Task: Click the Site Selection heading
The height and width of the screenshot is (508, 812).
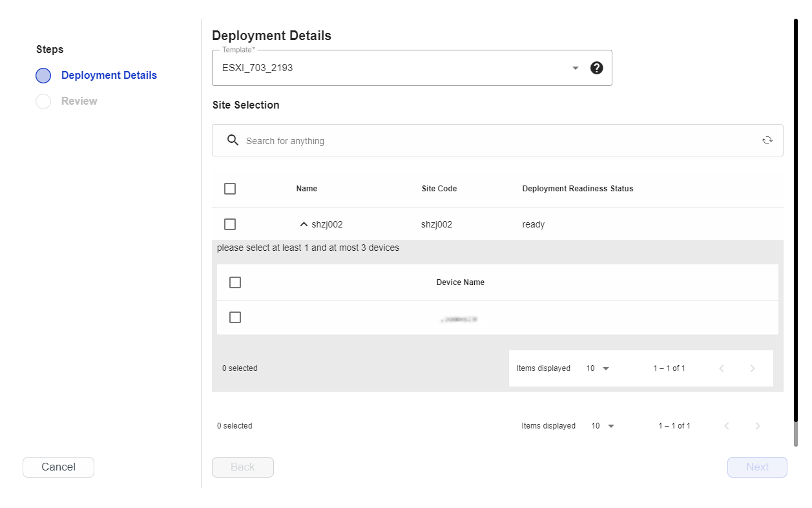Action: (x=245, y=105)
